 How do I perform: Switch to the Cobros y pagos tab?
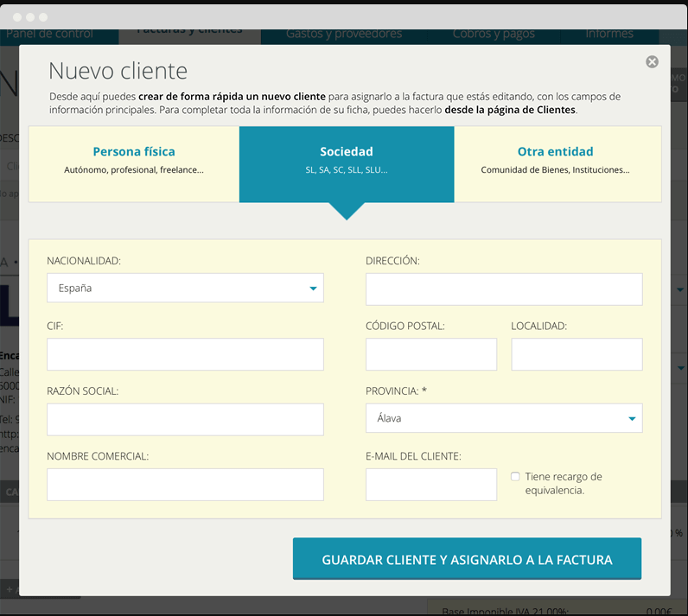pos(494,34)
